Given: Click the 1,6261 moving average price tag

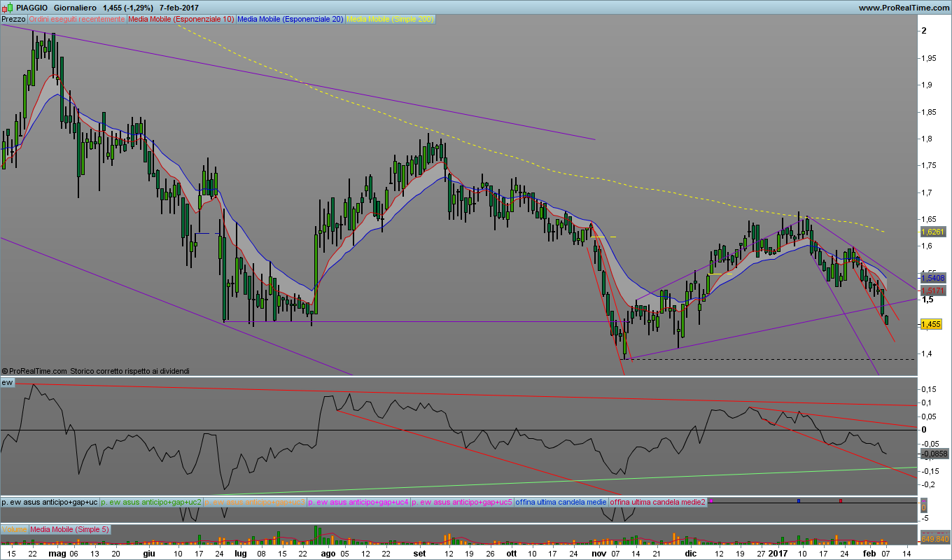Looking at the screenshot, I should click(x=932, y=232).
